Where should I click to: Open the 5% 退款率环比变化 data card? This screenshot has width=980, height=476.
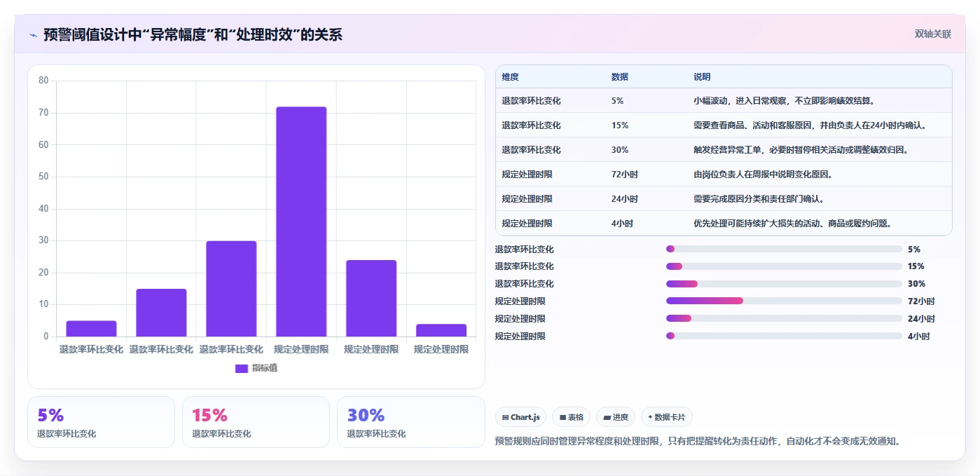(x=101, y=422)
